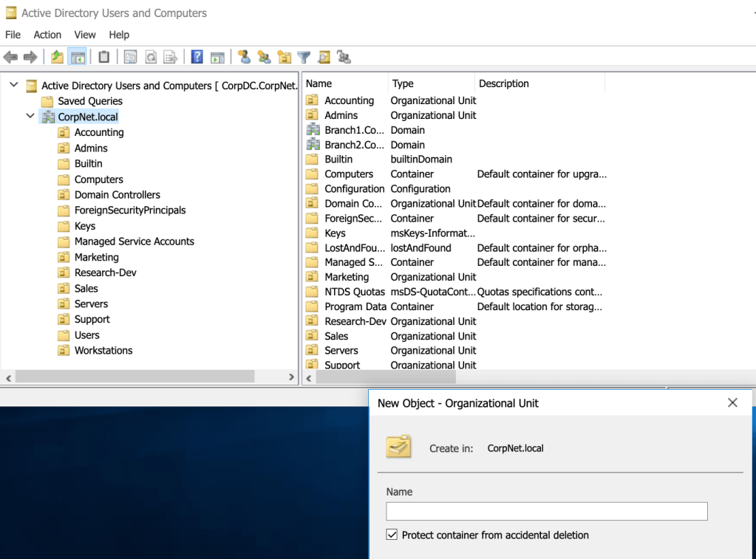Click the tree pane's right scroll arrow
This screenshot has height=559, width=756.
tap(291, 377)
